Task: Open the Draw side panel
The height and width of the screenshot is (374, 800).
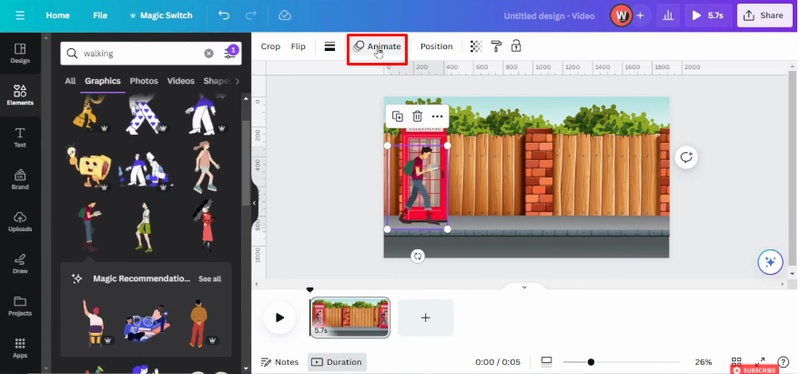Action: click(20, 263)
